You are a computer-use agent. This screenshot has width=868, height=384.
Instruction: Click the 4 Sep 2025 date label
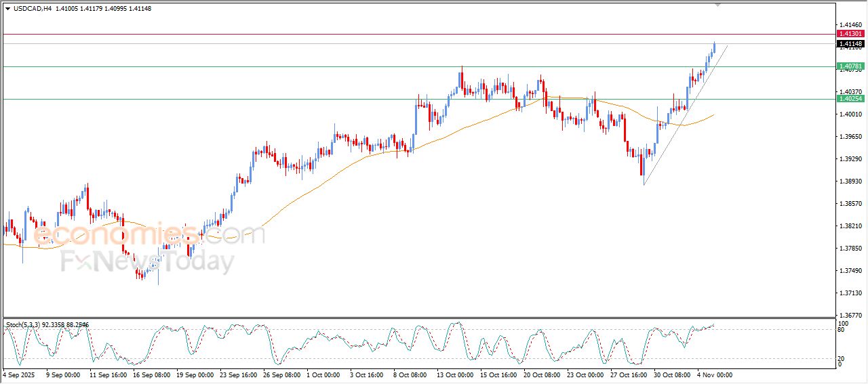click(x=18, y=375)
